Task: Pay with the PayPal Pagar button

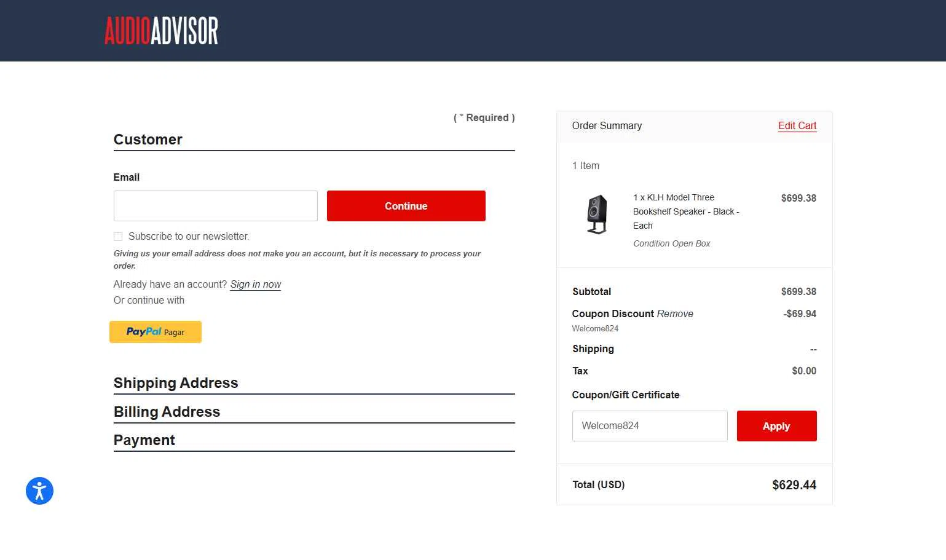Action: [156, 332]
